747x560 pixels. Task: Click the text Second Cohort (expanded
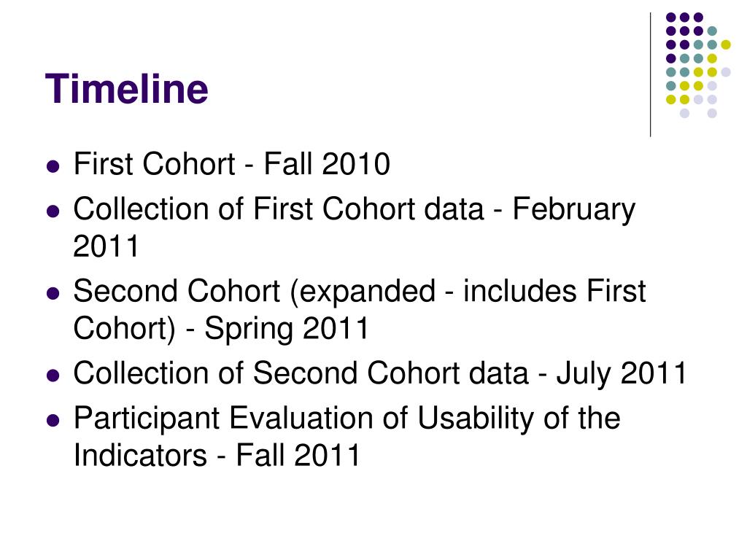[x=255, y=292]
